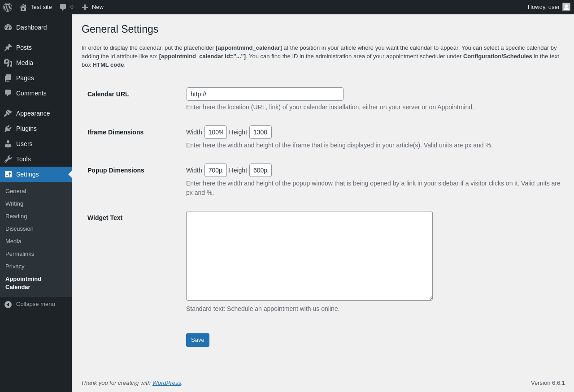Screen dimensions: 574x392
Task: Click the Popup Height field
Action: (x=261, y=170)
